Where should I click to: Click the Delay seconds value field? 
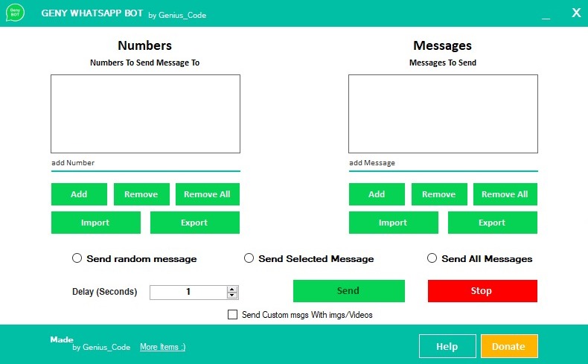188,293
